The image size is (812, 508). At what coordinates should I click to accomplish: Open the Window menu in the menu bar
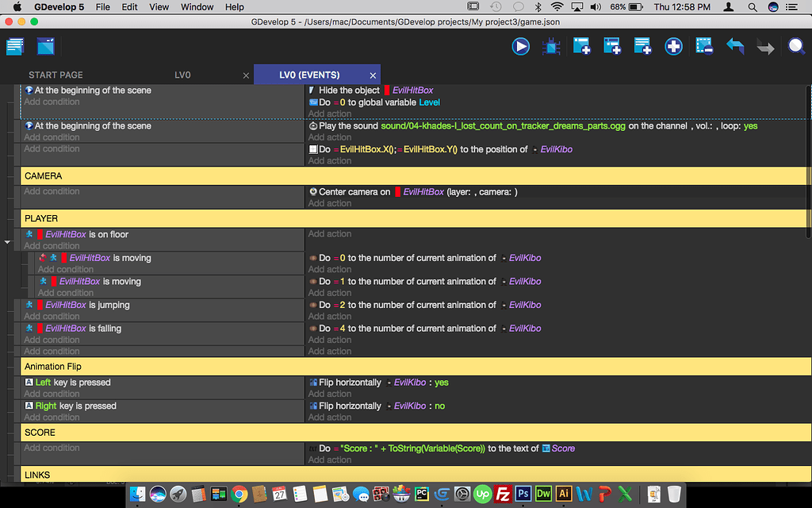(x=197, y=7)
